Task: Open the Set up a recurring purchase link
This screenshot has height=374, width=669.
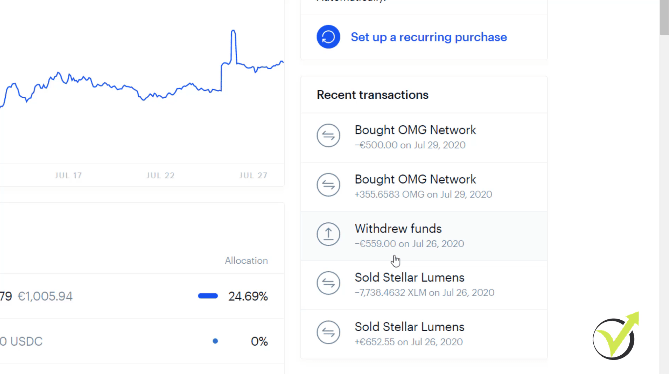Action: 429,37
